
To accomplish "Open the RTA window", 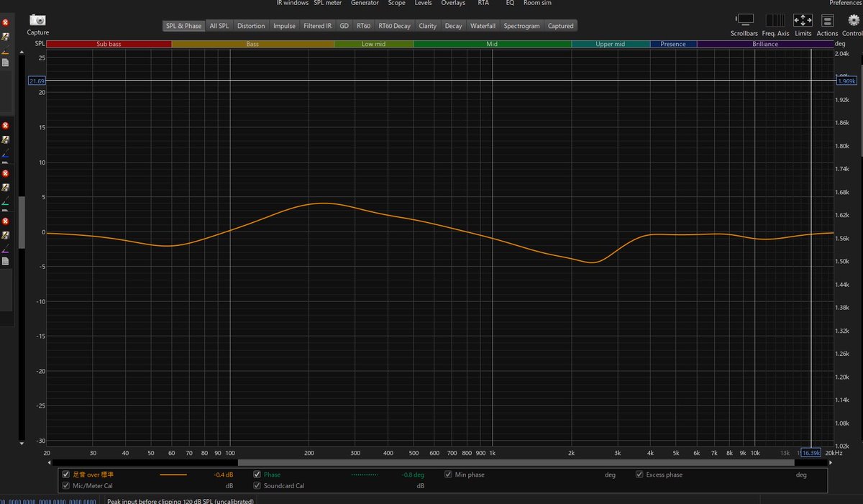I will tap(483, 4).
